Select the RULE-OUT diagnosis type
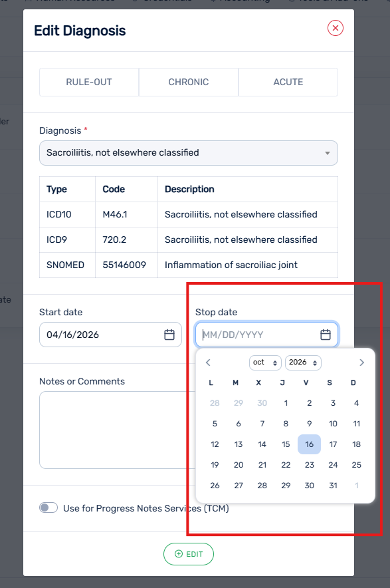Screen dimensions: 390x588 pos(89,82)
